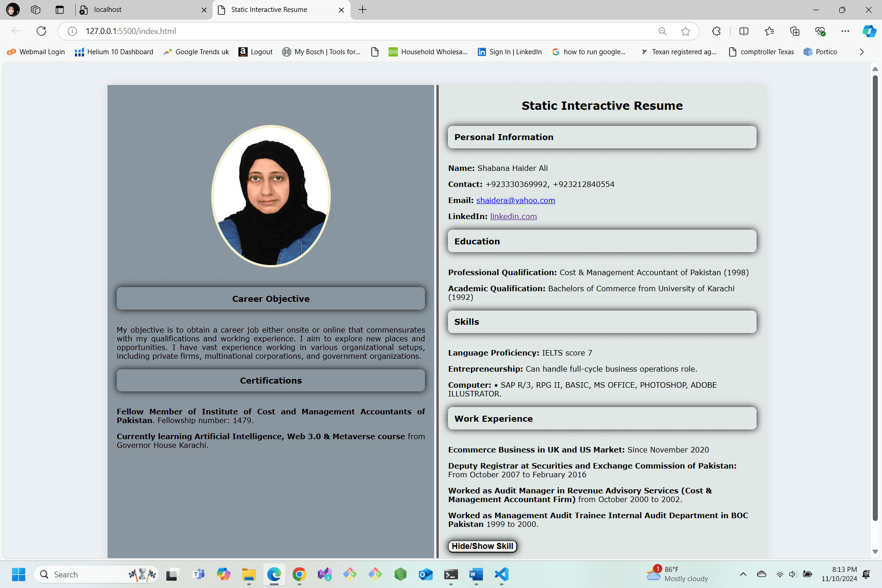Close the localhost tab
The image size is (882, 588).
point(204,10)
